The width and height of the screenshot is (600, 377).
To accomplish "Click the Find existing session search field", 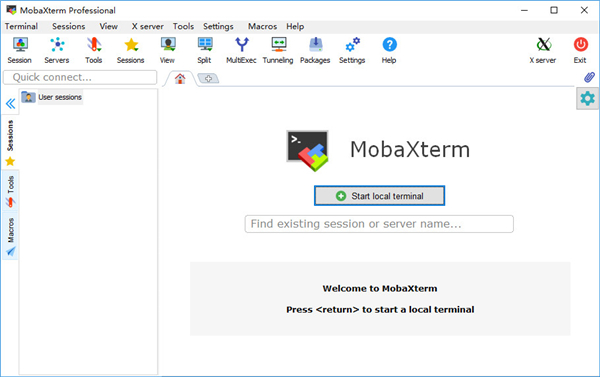I will (x=379, y=224).
